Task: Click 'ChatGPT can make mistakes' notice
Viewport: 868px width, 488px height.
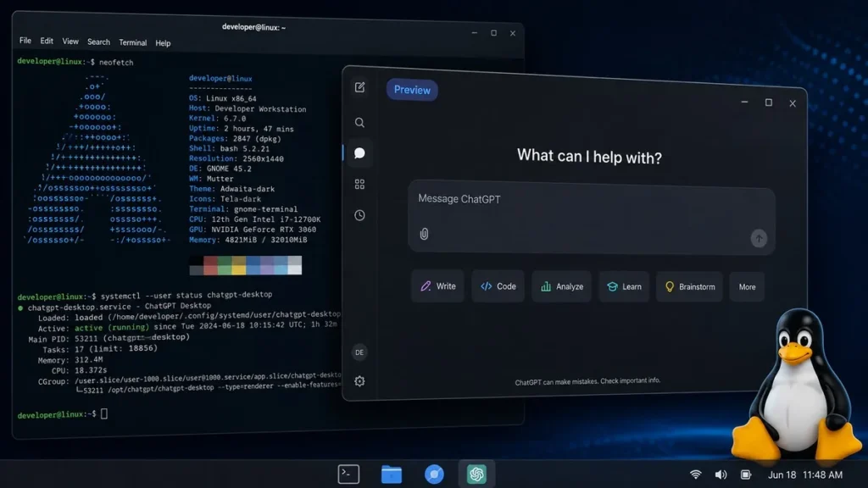Action: pyautogui.click(x=587, y=381)
